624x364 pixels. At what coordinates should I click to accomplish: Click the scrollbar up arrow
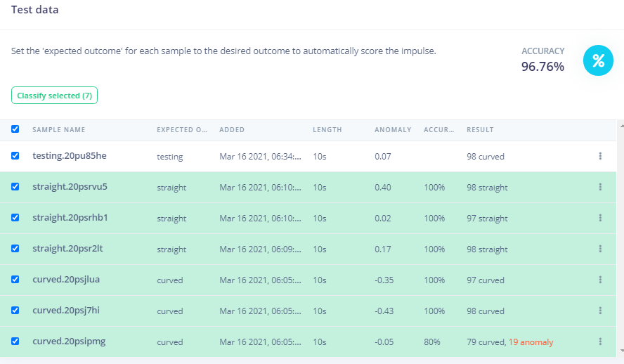coord(620,124)
